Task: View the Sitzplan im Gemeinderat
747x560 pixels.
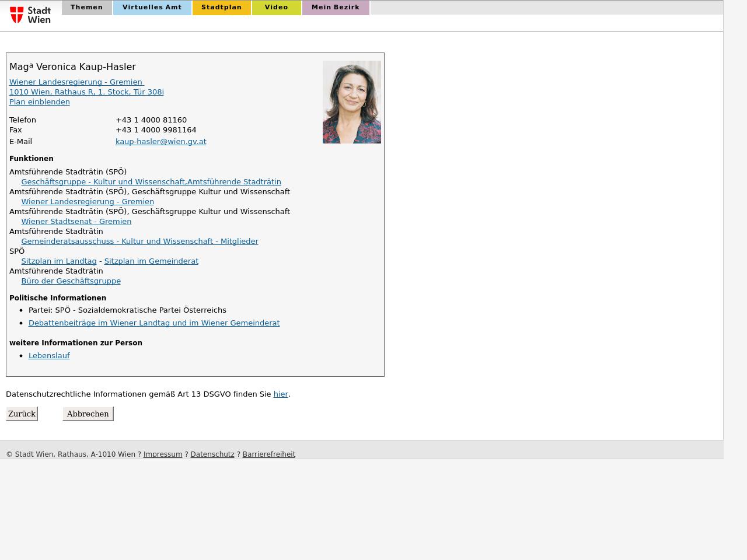Action: click(x=151, y=261)
